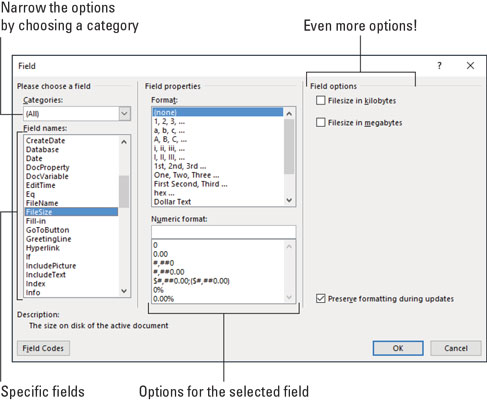Click Numeric format list scroll down arrow
The width and height of the screenshot is (487, 400).
(289, 297)
